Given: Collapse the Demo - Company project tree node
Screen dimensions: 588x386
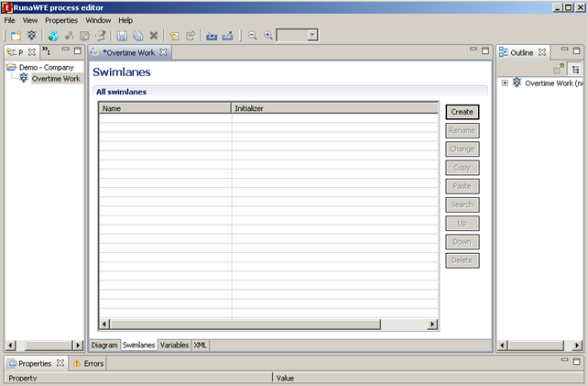Looking at the screenshot, I should [x=11, y=67].
